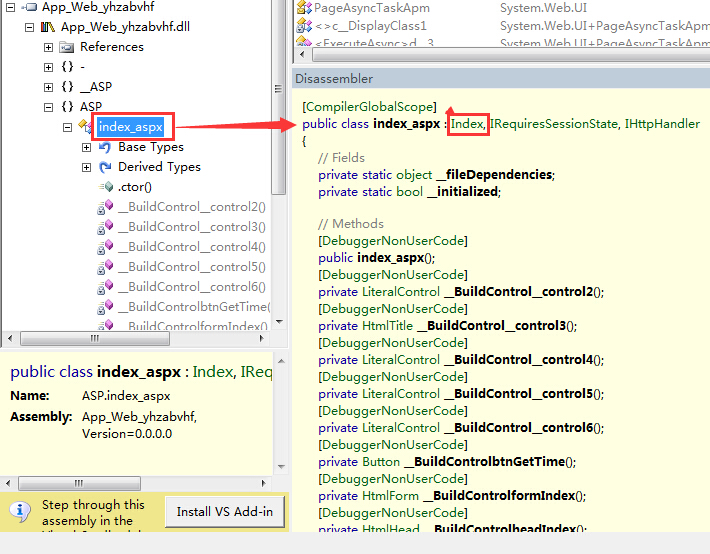
Task: Open the IRequiresSessionState interface link
Action: point(554,124)
